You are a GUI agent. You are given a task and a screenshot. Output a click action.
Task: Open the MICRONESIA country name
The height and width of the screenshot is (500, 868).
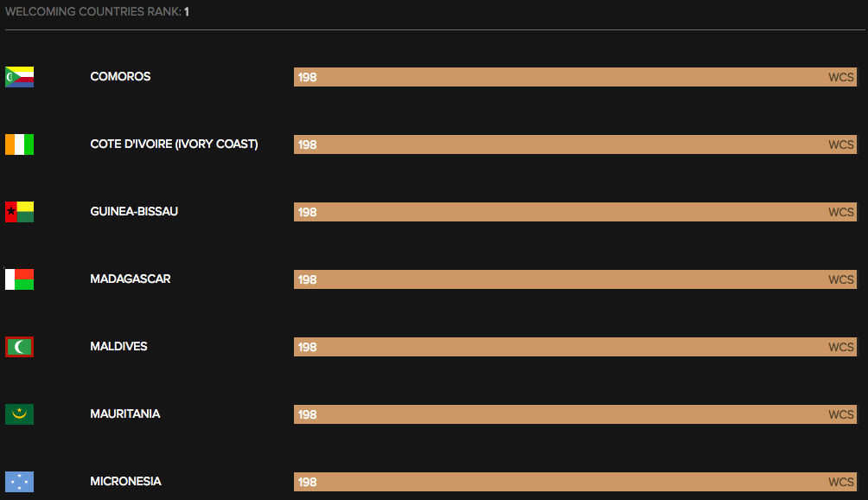125,482
